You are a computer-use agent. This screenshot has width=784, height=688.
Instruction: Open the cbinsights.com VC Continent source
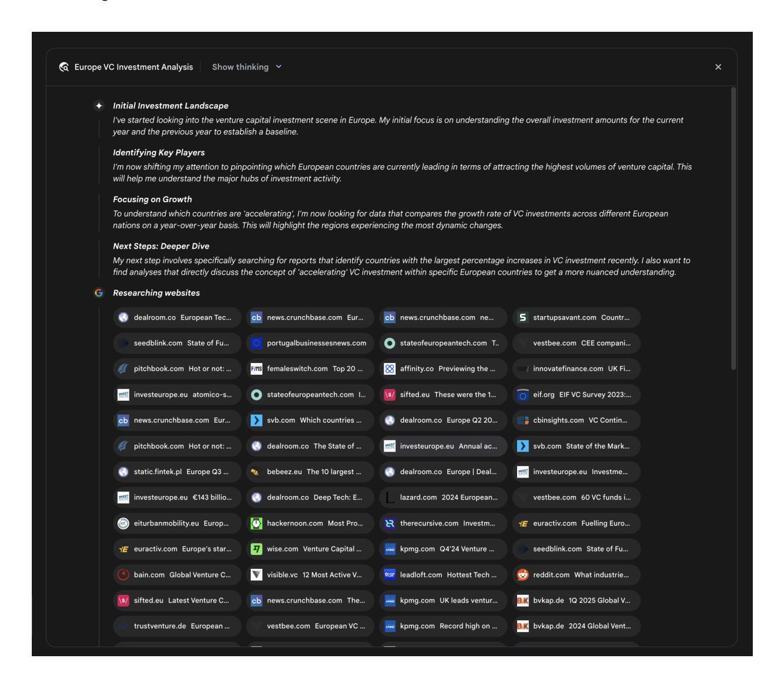pyautogui.click(x=576, y=420)
